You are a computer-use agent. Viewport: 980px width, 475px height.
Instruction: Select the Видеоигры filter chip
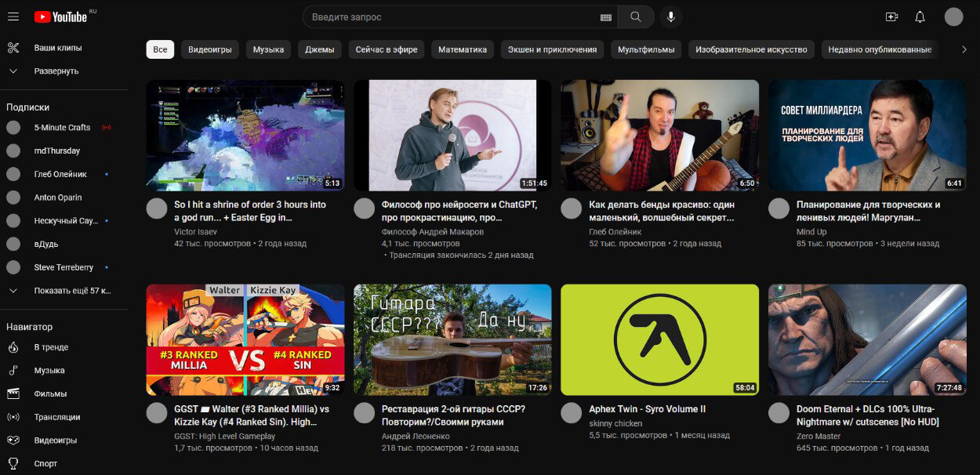[210, 49]
